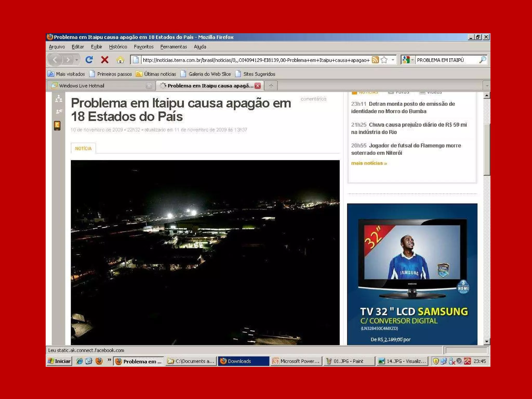Click the RSS feed icon in address bar
This screenshot has height=399, width=532.
point(375,60)
